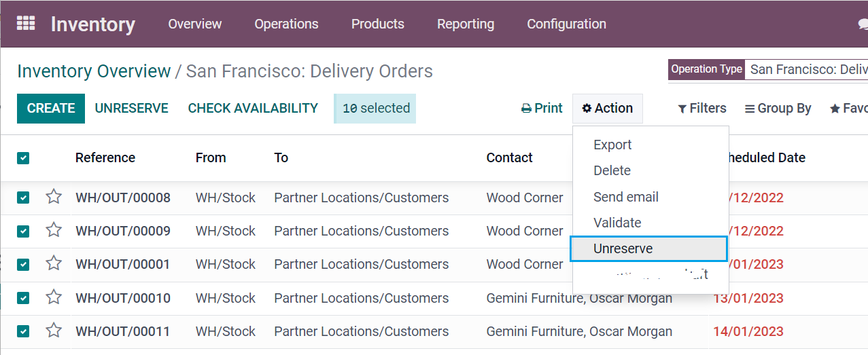Select Validate in the Action menu
The width and height of the screenshot is (868, 355).
coord(617,223)
